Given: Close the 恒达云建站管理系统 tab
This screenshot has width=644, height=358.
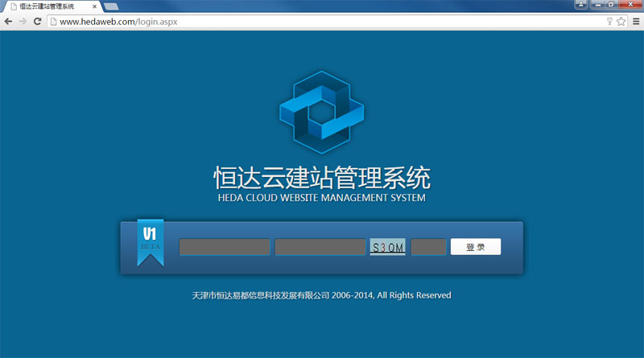Looking at the screenshot, I should coord(94,6).
